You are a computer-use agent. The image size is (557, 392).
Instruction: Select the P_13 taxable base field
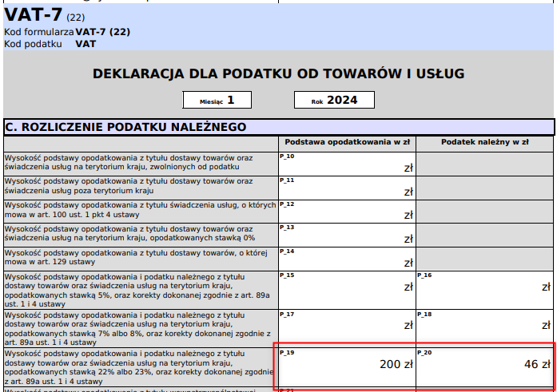click(x=347, y=236)
